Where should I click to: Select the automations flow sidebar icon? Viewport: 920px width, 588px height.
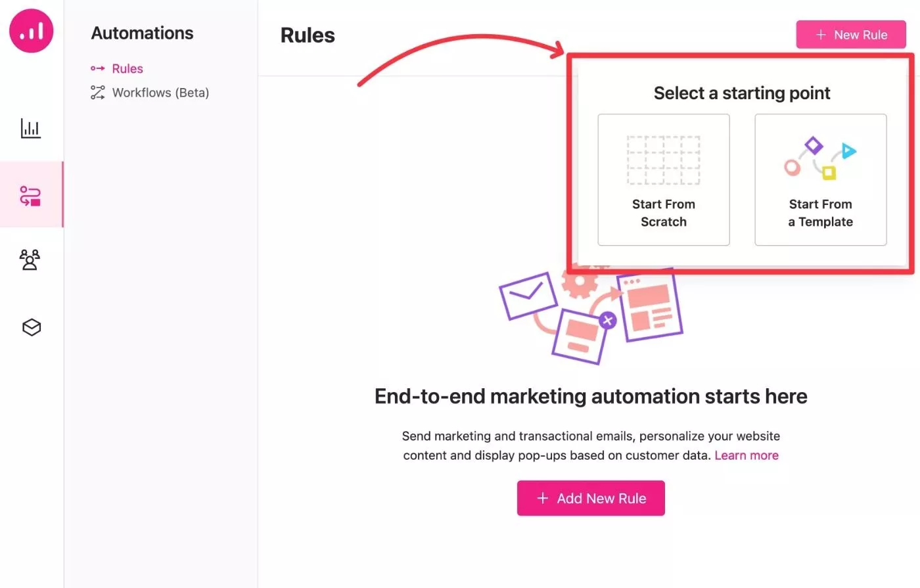point(31,196)
